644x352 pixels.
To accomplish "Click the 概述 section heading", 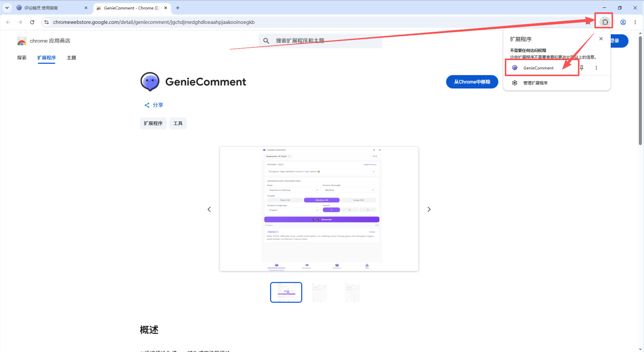I will pyautogui.click(x=149, y=330).
